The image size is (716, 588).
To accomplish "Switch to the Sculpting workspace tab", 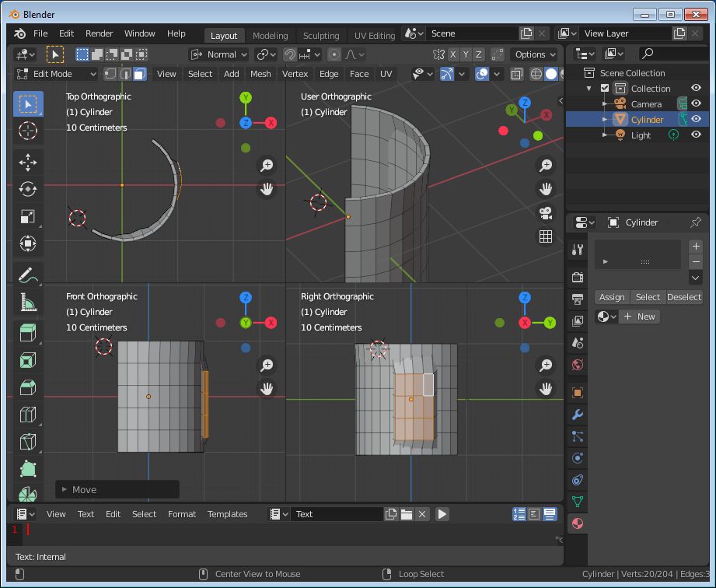I will (320, 35).
